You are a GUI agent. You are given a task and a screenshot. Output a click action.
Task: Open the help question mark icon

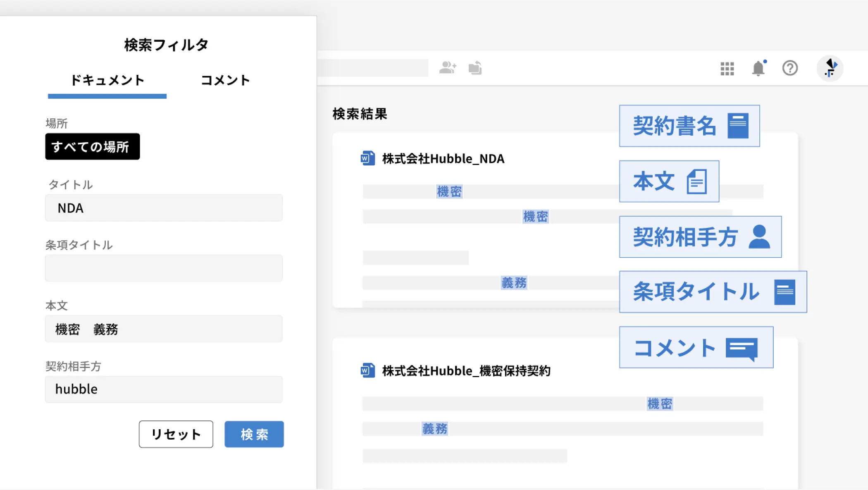point(790,68)
